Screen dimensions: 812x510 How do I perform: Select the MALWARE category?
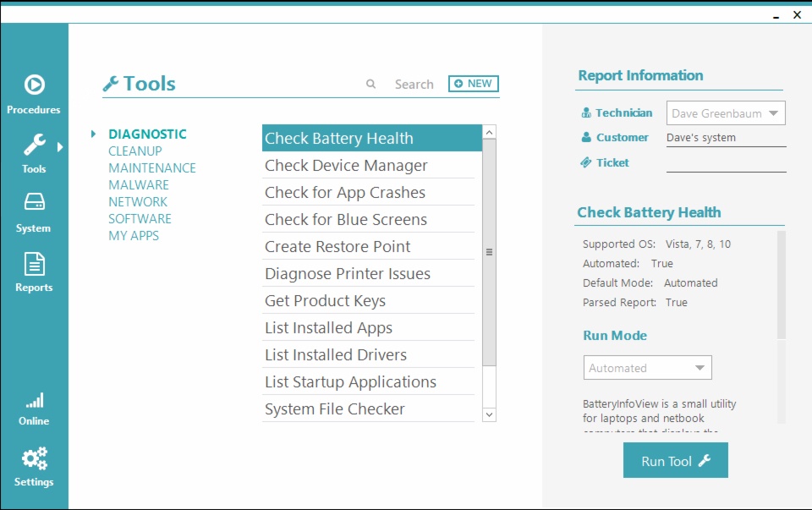(138, 184)
